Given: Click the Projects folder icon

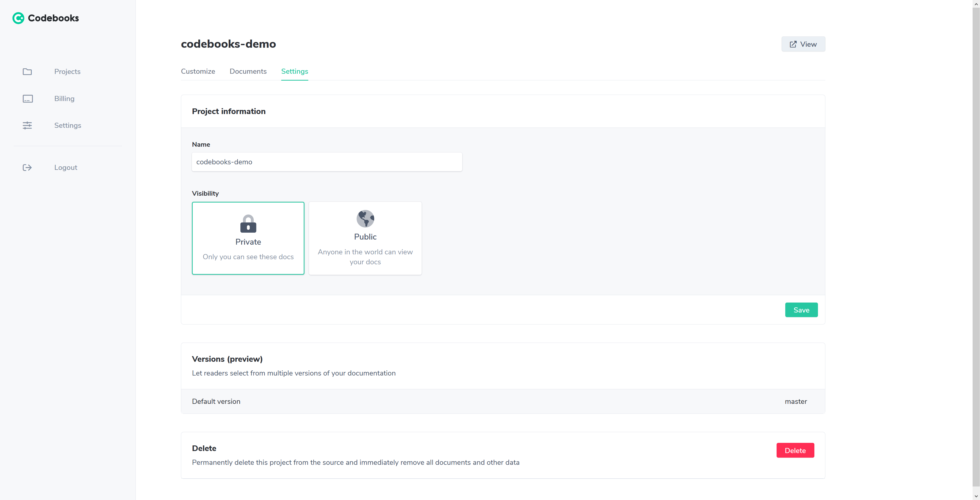Looking at the screenshot, I should point(27,71).
